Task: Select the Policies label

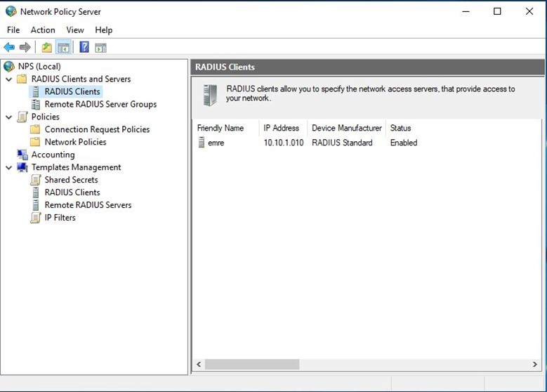Action: 46,117
